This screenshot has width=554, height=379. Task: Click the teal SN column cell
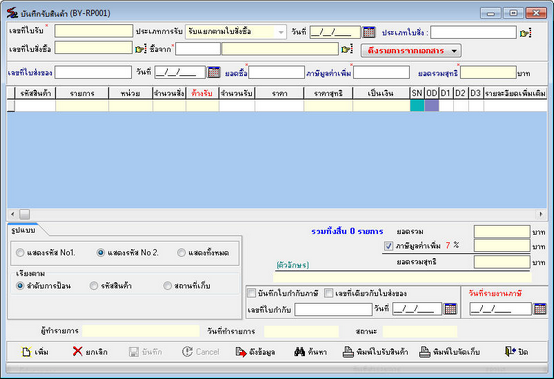tap(417, 106)
